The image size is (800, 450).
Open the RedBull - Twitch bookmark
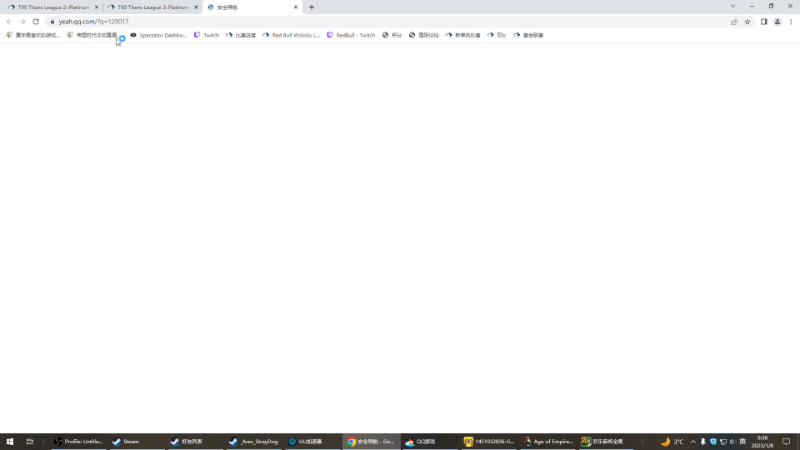point(351,35)
